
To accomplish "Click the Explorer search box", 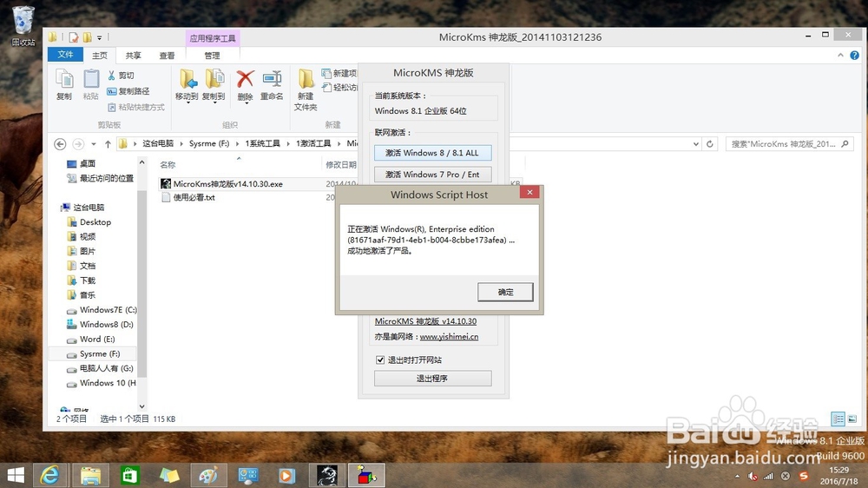I will click(x=789, y=144).
